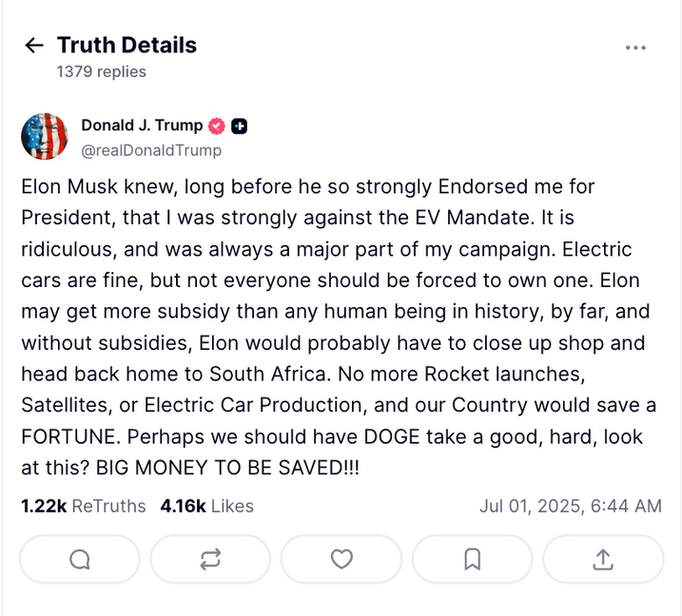Click the 1379 replies count
This screenshot has height=616, width=682.
coord(101,71)
